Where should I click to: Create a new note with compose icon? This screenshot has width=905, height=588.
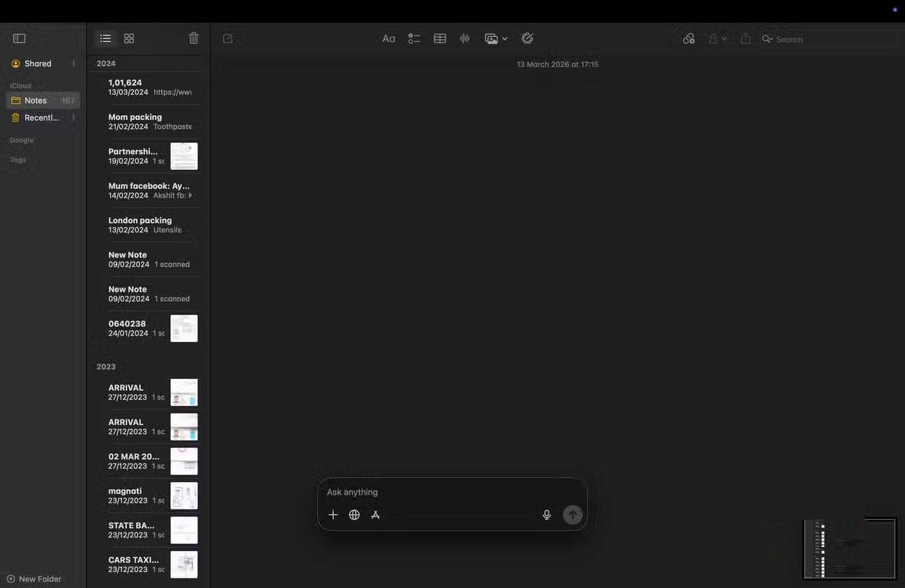click(x=228, y=38)
